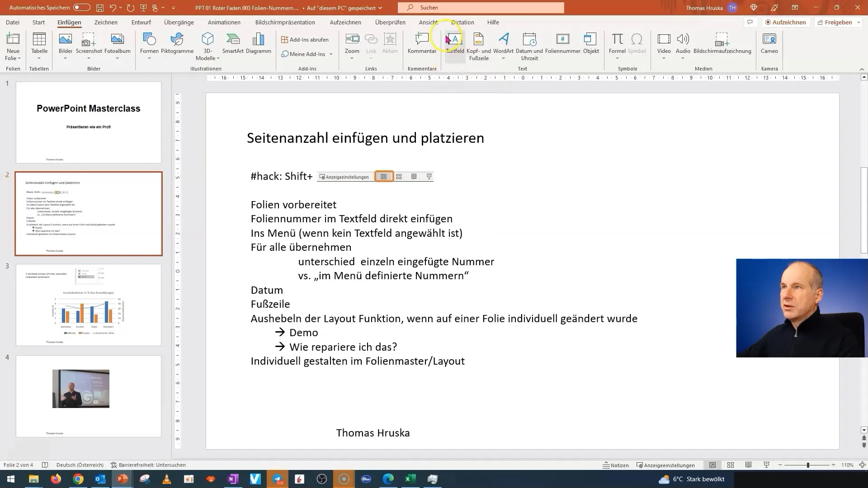Viewport: 868px width, 488px height.
Task: Insert pictures with Bilder
Action: point(66,46)
